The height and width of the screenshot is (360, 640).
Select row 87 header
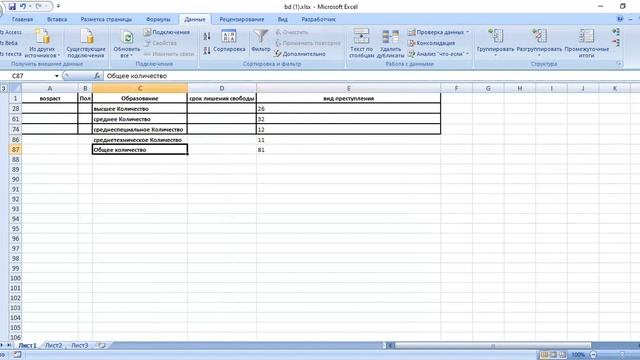pyautogui.click(x=16, y=150)
